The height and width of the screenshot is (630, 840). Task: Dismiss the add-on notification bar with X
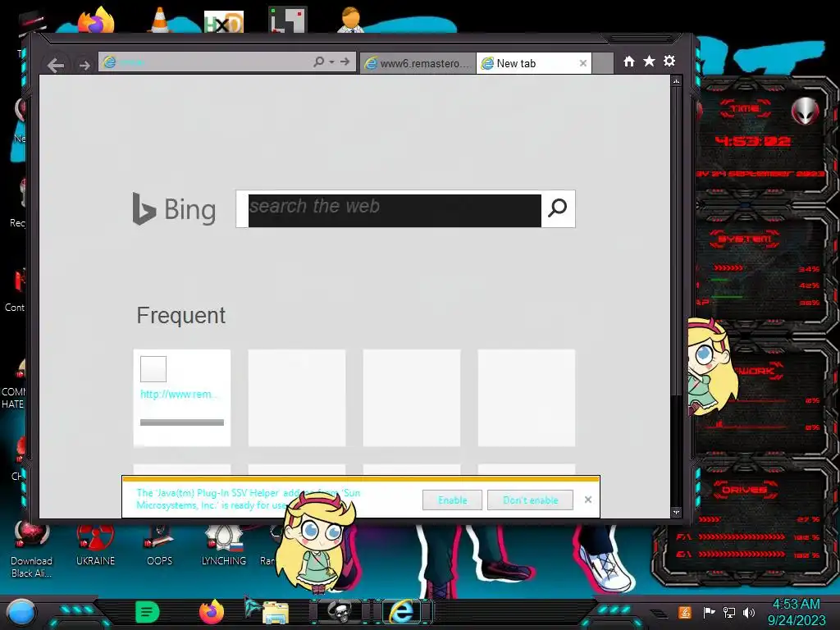point(588,500)
